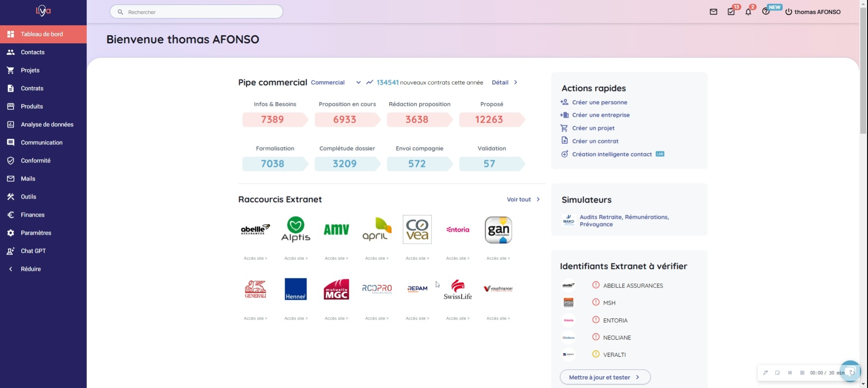Viewport: 868px width, 388px height.
Task: Open the Swiss Life extranet shortcut logo
Action: pos(458,289)
